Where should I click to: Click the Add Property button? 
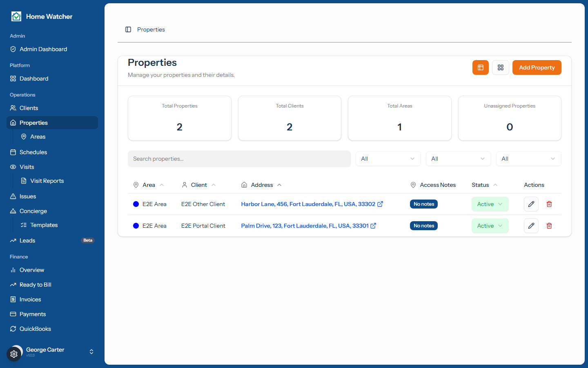(x=537, y=67)
